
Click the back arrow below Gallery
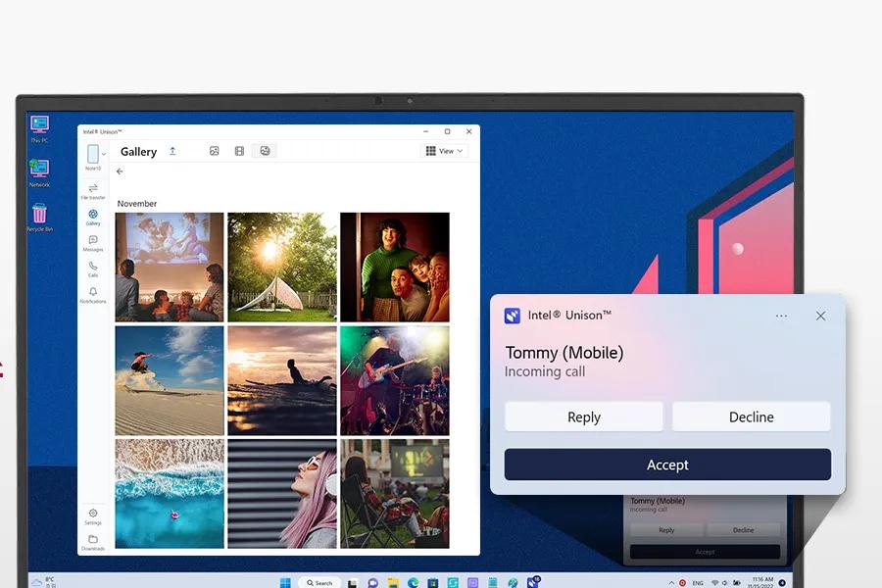(x=120, y=171)
